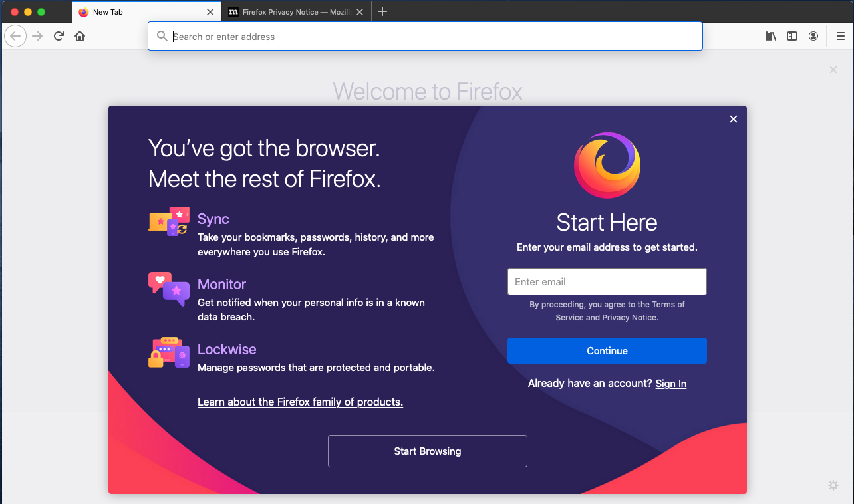Viewport: 854px width, 504px height.
Task: Close the page behind the dialog via X
Action: click(x=833, y=70)
